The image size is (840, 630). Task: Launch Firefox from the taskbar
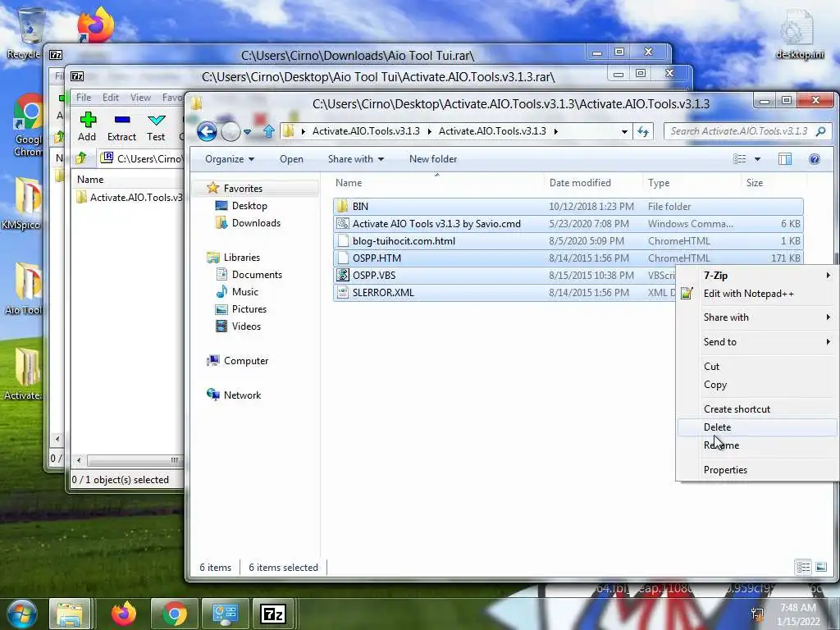(x=124, y=614)
